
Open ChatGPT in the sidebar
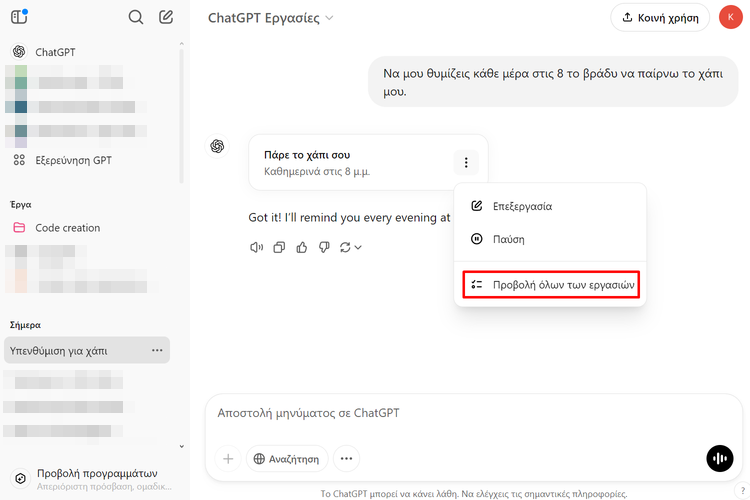click(x=55, y=52)
